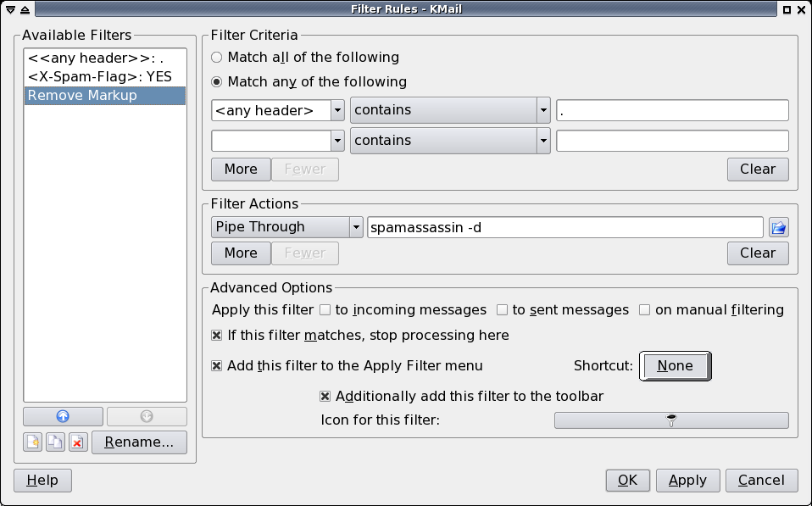The height and width of the screenshot is (506, 812).
Task: Click the window menu icon in title bar
Action: (x=10, y=9)
